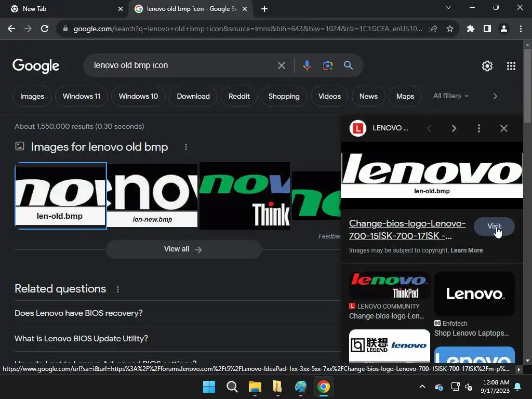The width and height of the screenshot is (532, 399).
Task: Open taskbar clock showing 12:08 AM
Action: pyautogui.click(x=495, y=387)
